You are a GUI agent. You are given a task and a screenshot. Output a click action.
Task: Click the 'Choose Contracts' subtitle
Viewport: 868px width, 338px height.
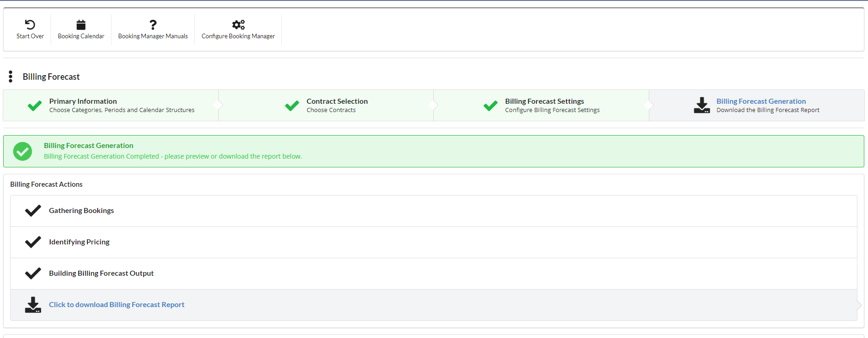pos(331,110)
